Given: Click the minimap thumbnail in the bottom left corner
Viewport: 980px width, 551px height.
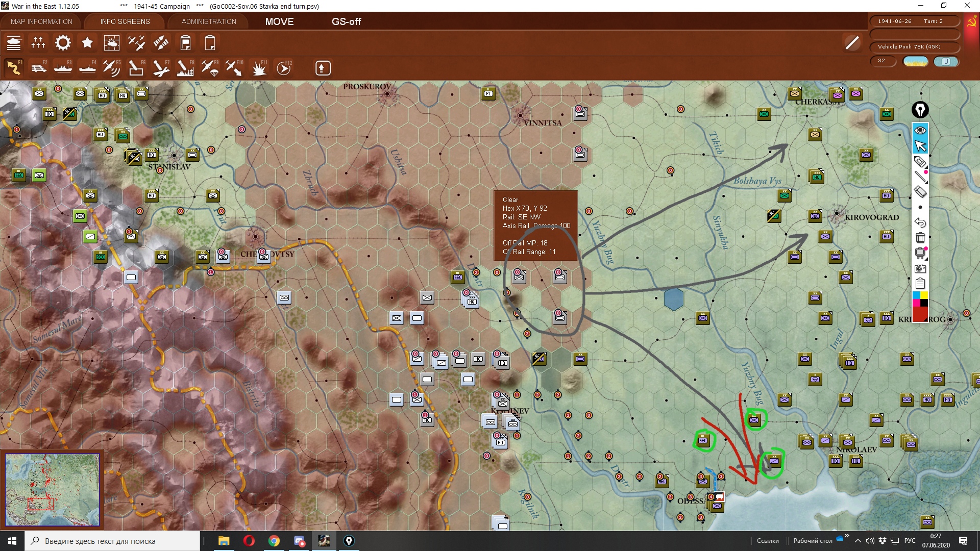Looking at the screenshot, I should pos(52,490).
